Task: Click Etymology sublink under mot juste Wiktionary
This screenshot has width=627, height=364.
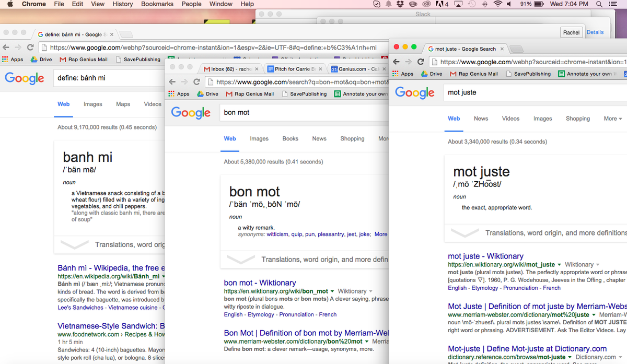Action: pyautogui.click(x=485, y=288)
